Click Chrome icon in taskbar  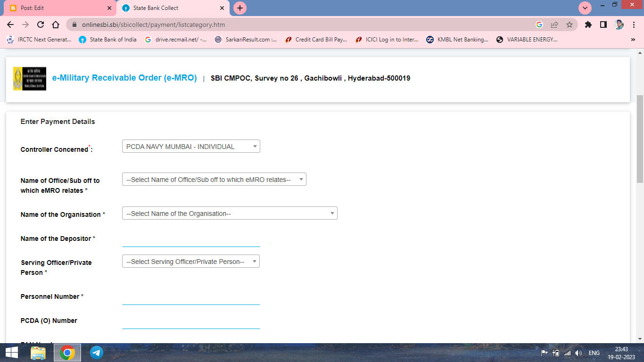(67, 352)
